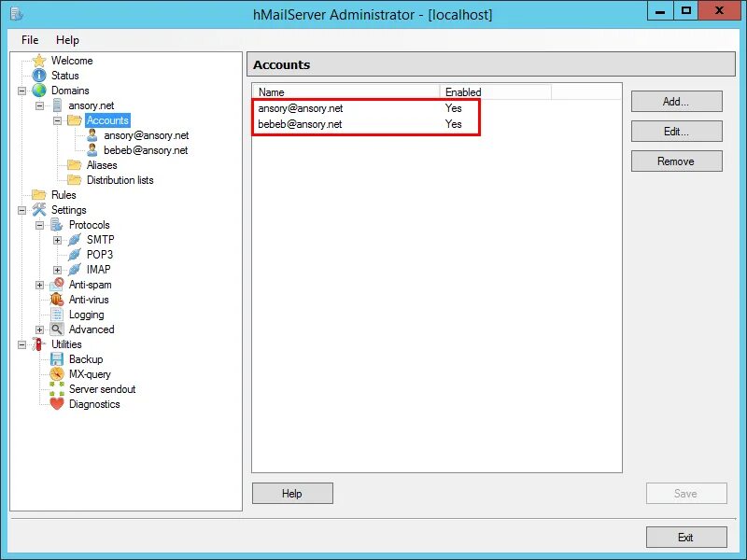The image size is (747, 560).
Task: Click the POP3 protocol icon
Action: point(75,255)
